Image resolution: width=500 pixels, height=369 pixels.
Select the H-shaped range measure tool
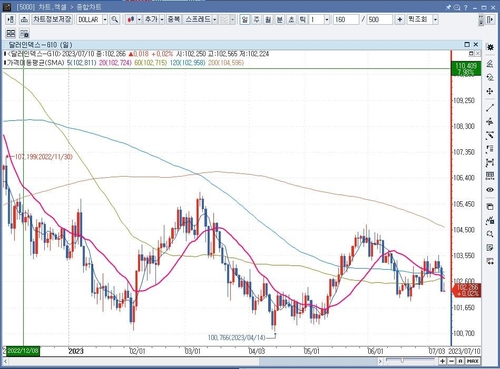pyautogui.click(x=490, y=162)
